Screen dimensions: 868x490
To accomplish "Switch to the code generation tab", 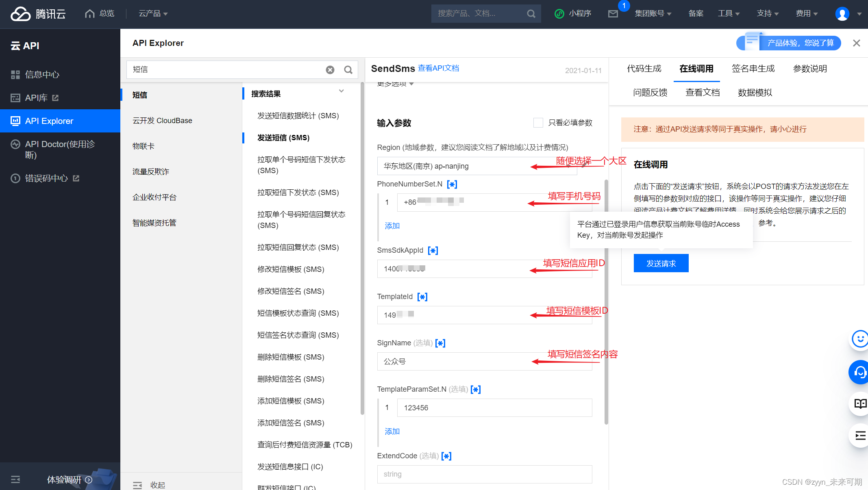I will pos(644,69).
